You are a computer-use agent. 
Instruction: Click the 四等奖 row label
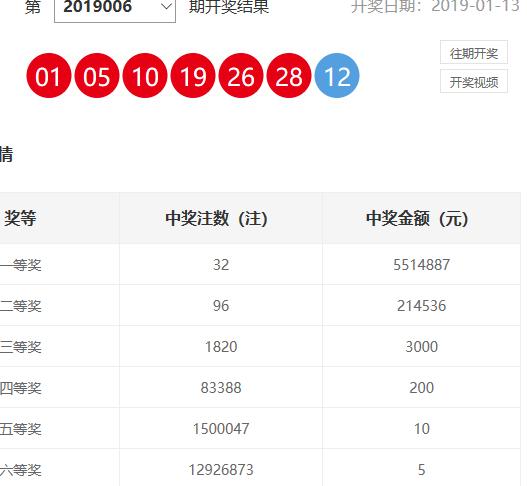[21, 388]
